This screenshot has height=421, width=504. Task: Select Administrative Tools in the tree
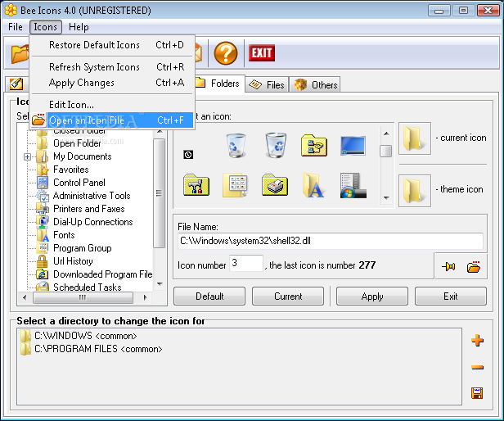click(x=92, y=196)
